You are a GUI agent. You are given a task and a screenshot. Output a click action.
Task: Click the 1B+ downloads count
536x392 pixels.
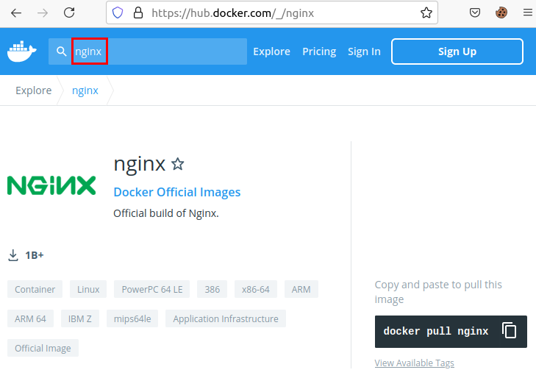(x=35, y=255)
